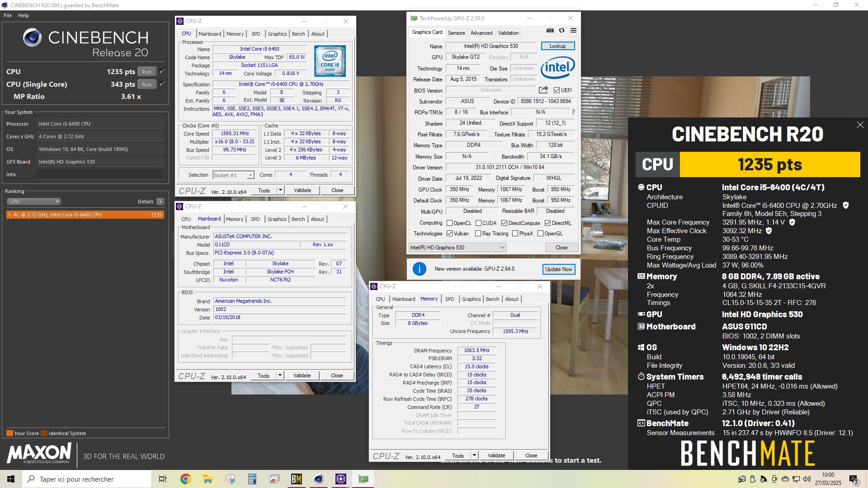868x488 pixels.
Task: Open the Cinebench ranking CPU dropdown
Action: click(34, 202)
